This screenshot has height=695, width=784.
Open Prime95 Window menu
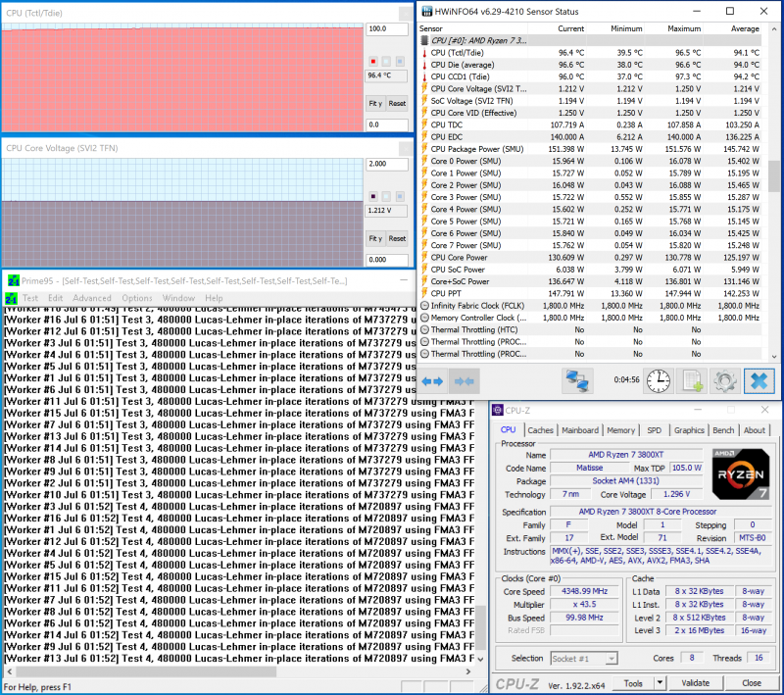coord(178,298)
